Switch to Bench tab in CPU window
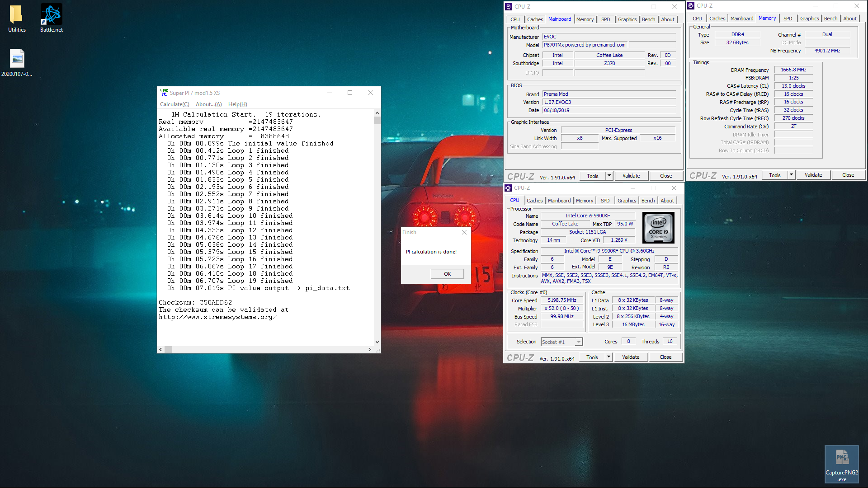Image resolution: width=868 pixels, height=488 pixels. click(x=648, y=201)
